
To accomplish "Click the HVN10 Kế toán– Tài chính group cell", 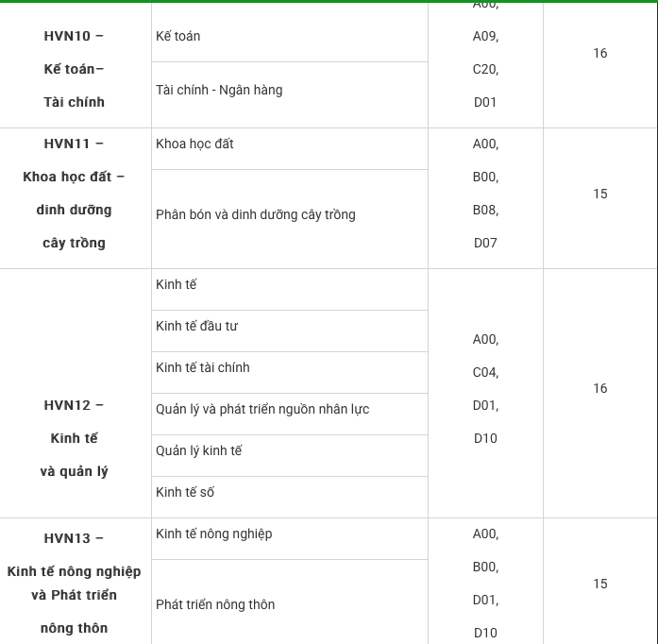I will coord(74,69).
